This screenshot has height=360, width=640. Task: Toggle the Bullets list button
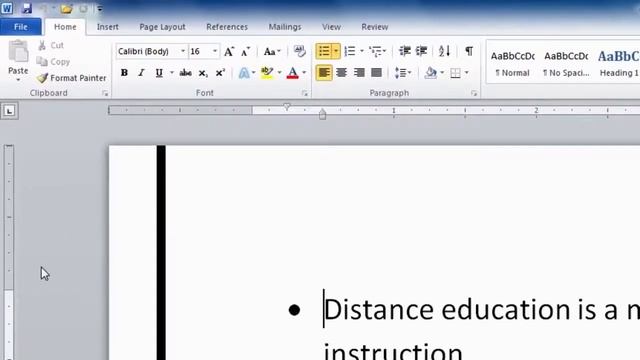pos(324,51)
